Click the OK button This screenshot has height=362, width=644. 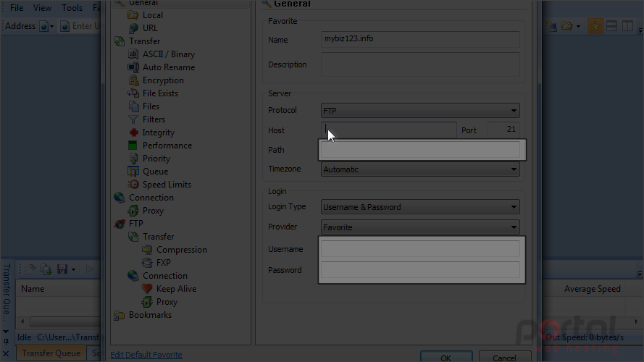pyautogui.click(x=446, y=357)
